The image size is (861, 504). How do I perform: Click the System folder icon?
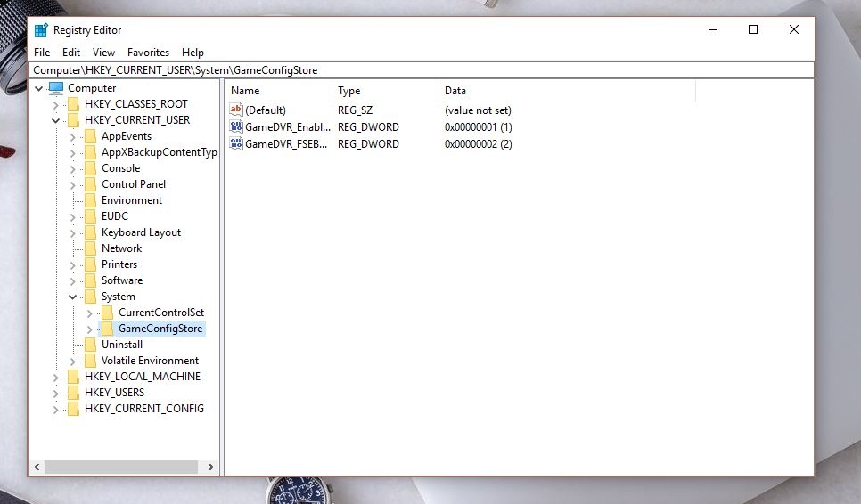(x=90, y=297)
